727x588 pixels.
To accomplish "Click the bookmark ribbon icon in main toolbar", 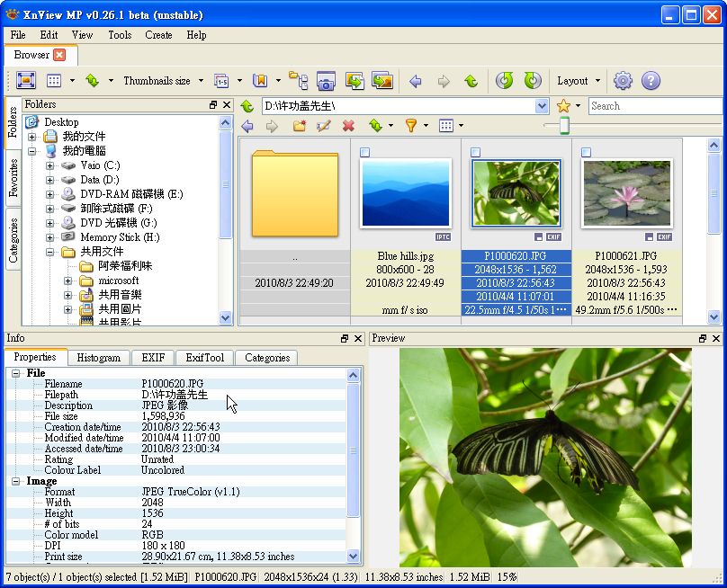I will pos(260,81).
